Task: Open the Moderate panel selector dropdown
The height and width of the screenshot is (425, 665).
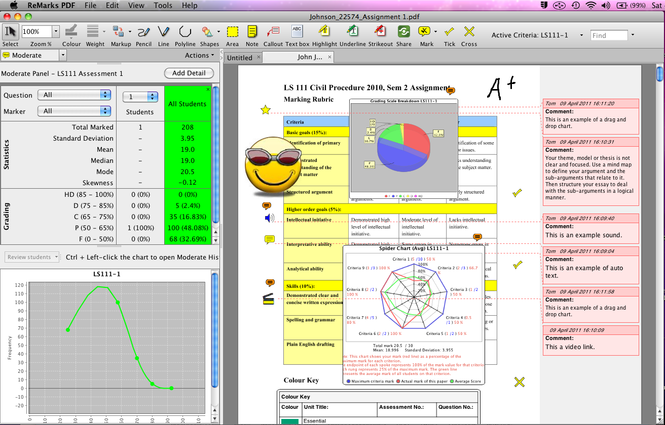Action: pos(63,55)
